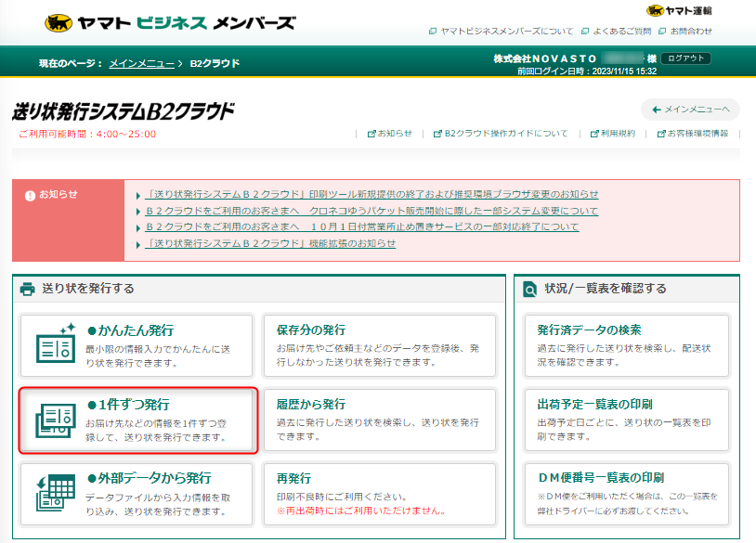Click the window icon before ヤマトビジネスメンバーズについて

pyautogui.click(x=433, y=32)
